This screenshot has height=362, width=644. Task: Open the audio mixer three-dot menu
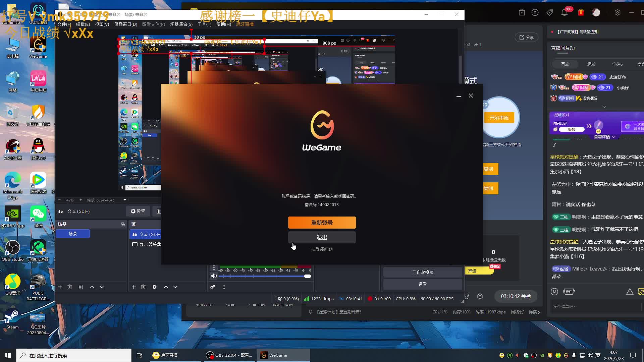click(x=224, y=287)
